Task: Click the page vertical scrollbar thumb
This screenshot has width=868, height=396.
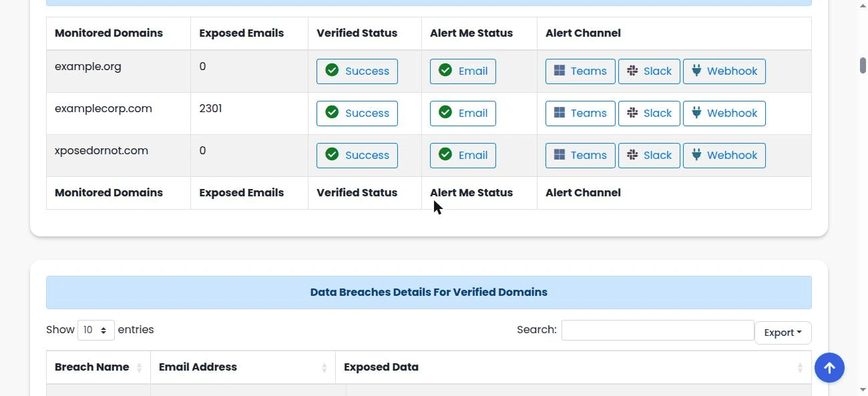Action: (x=863, y=65)
